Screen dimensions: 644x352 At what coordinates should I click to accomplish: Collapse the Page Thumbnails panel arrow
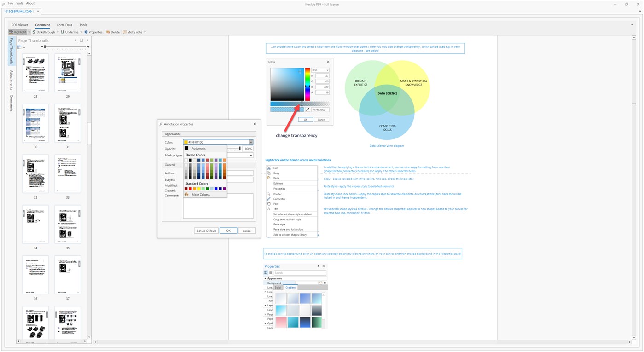pos(75,40)
